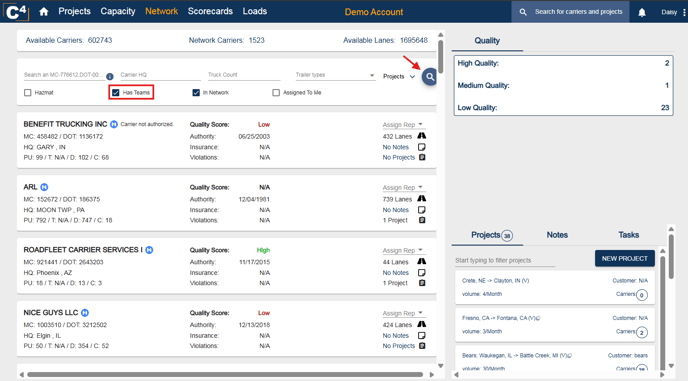Screen dimensions: 688x381
Task: Expand the Trailer types dropdown
Action: tap(335, 75)
